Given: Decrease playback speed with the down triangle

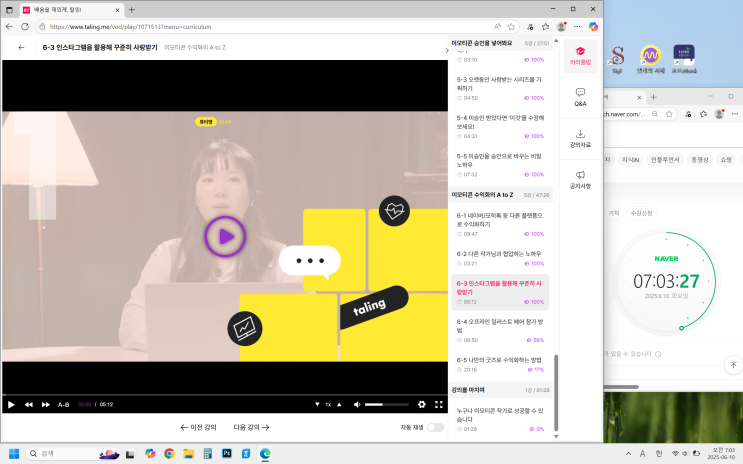Looking at the screenshot, I should (317, 404).
